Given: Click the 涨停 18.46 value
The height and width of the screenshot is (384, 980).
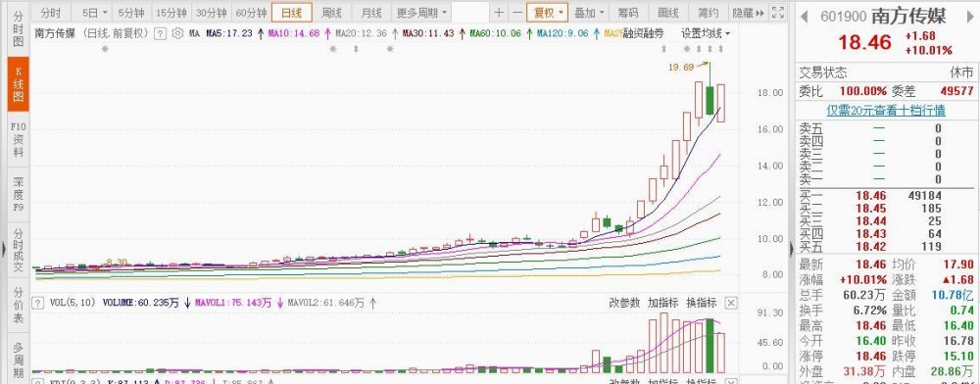Looking at the screenshot, I should tap(871, 357).
